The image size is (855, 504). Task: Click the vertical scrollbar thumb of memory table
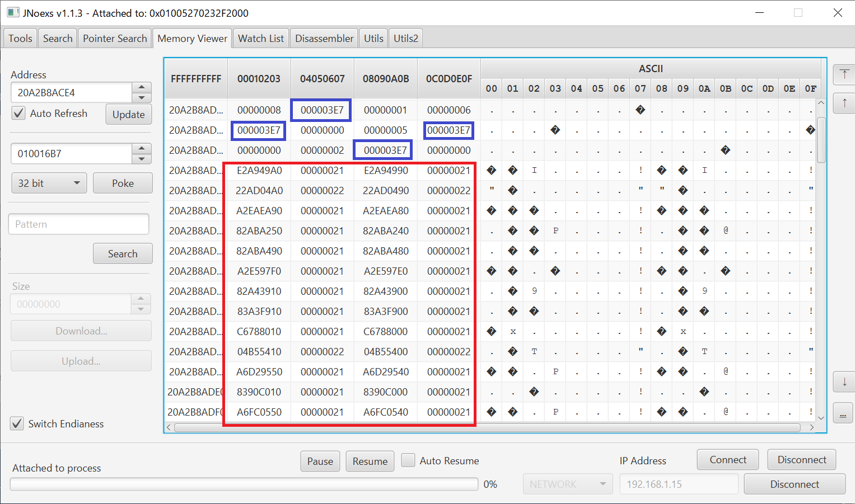(x=821, y=140)
